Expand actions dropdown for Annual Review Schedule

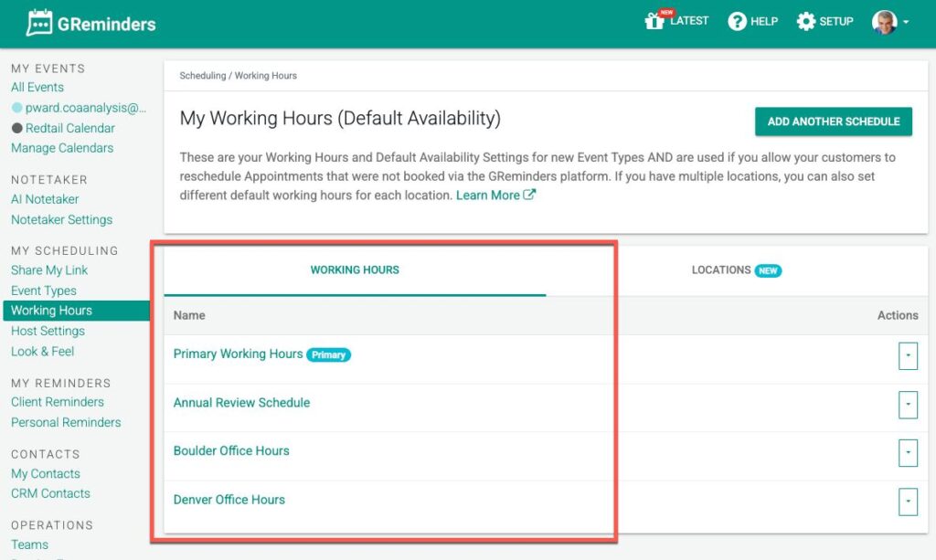tap(908, 404)
